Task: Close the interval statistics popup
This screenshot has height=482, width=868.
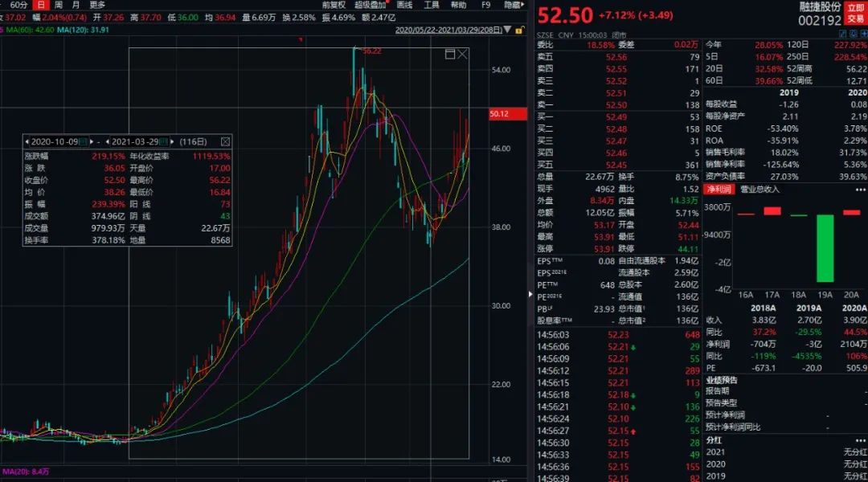Action: click(x=226, y=141)
